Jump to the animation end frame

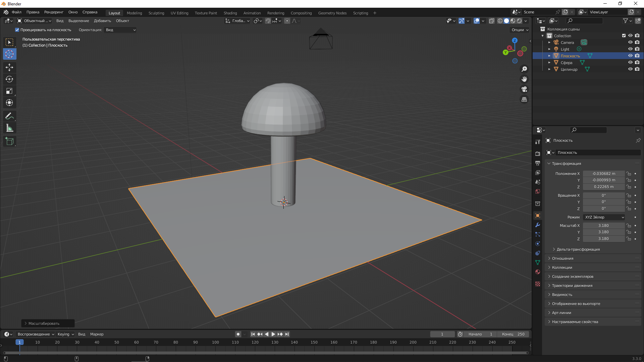point(287,334)
